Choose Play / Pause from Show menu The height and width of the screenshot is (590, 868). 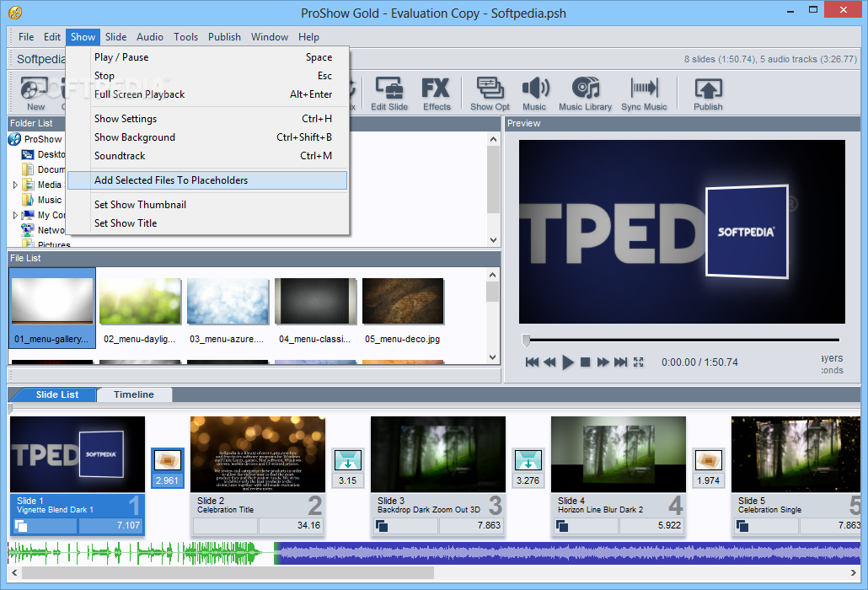207,57
